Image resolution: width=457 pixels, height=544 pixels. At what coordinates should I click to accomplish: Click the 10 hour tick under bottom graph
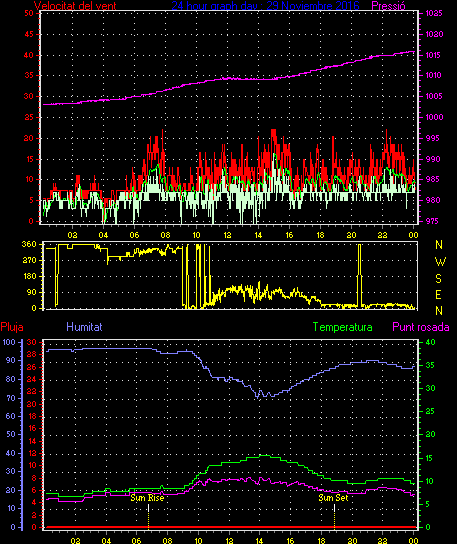(198, 541)
